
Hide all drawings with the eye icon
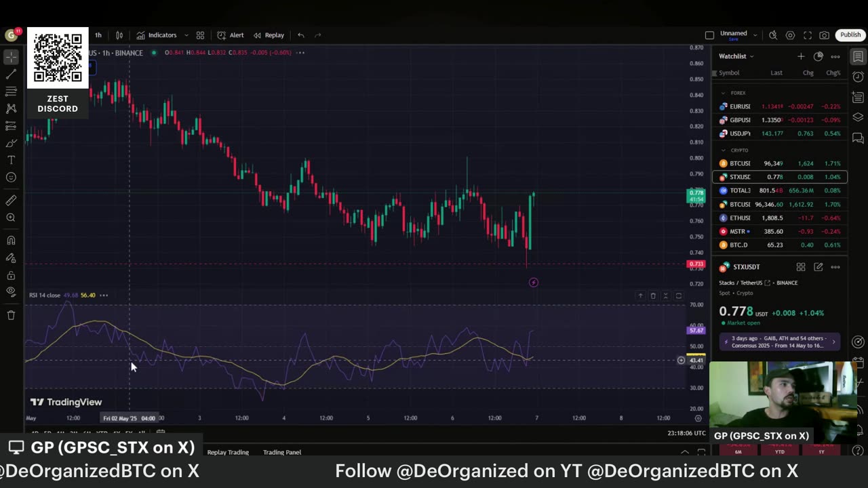tap(11, 292)
